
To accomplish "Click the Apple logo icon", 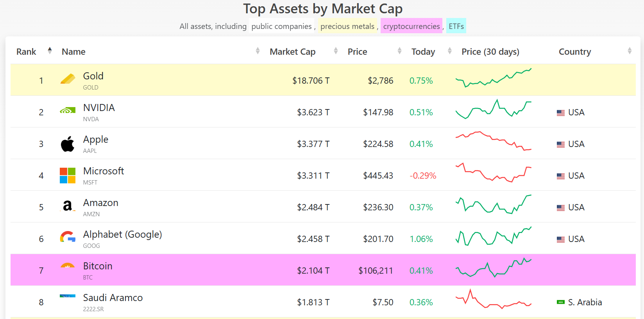I will point(68,144).
